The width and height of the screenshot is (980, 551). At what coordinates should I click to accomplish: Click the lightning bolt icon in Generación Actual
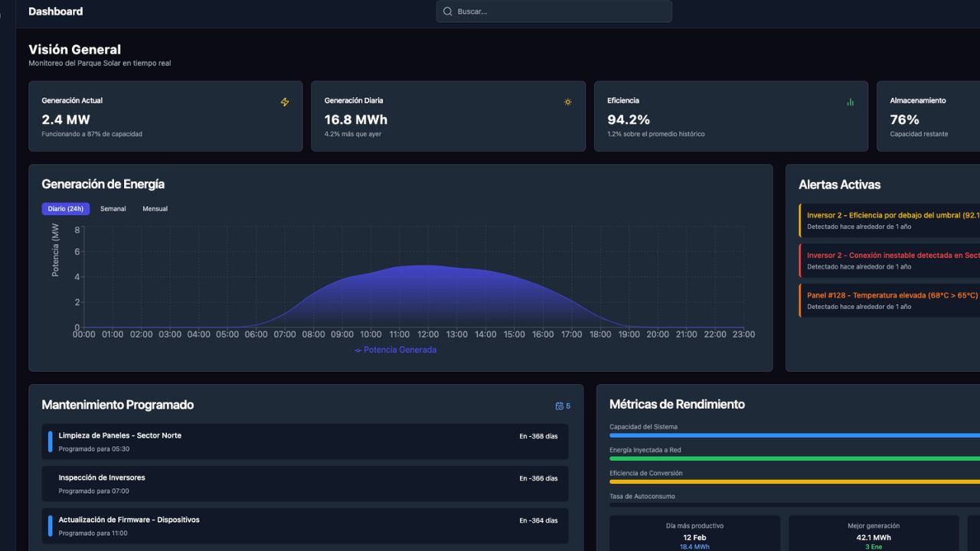(285, 102)
